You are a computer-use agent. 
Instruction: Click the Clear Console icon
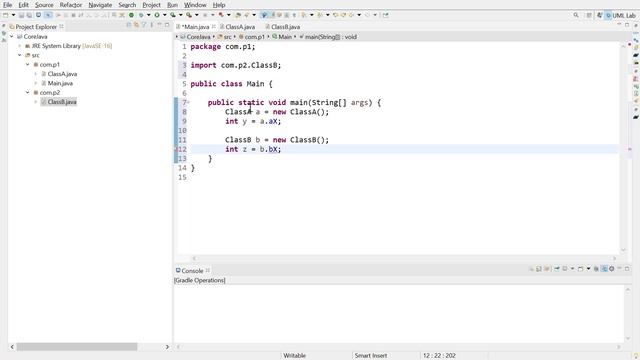coord(531,269)
